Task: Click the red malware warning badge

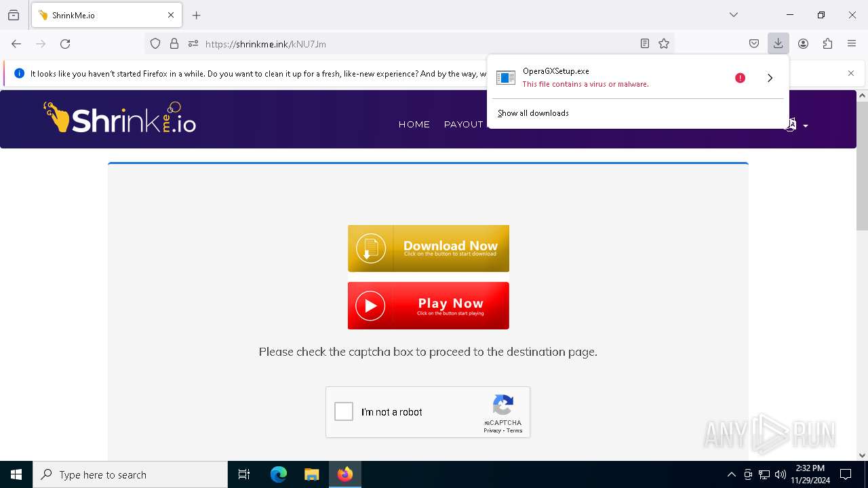Action: pyautogui.click(x=740, y=78)
